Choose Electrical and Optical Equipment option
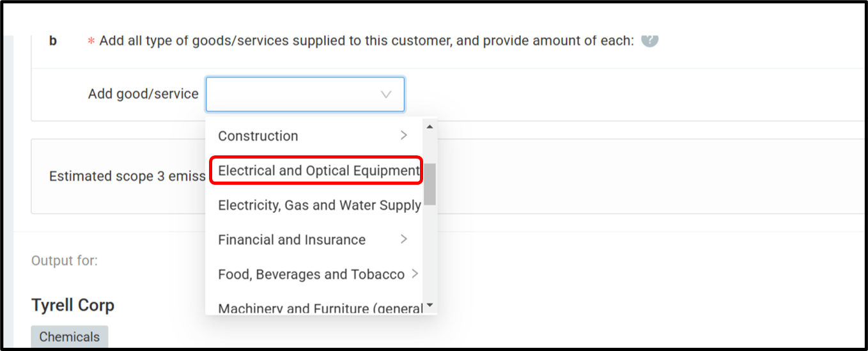 tap(318, 171)
